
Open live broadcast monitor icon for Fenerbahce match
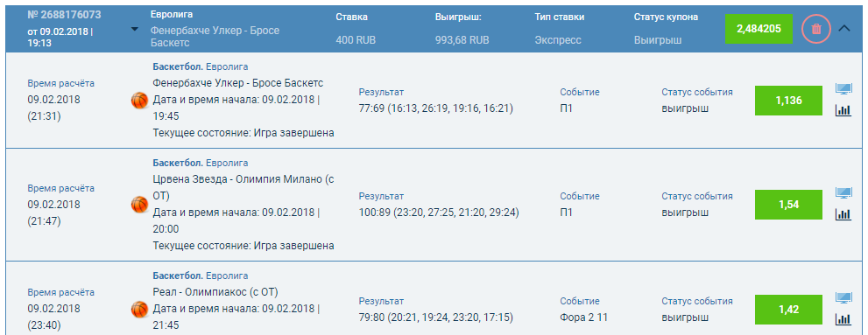[x=843, y=89]
